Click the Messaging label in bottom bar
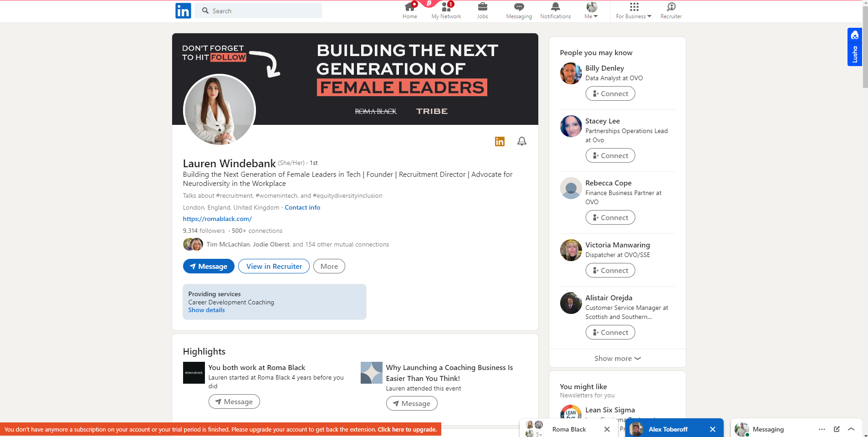This screenshot has width=868, height=437. pyautogui.click(x=768, y=429)
